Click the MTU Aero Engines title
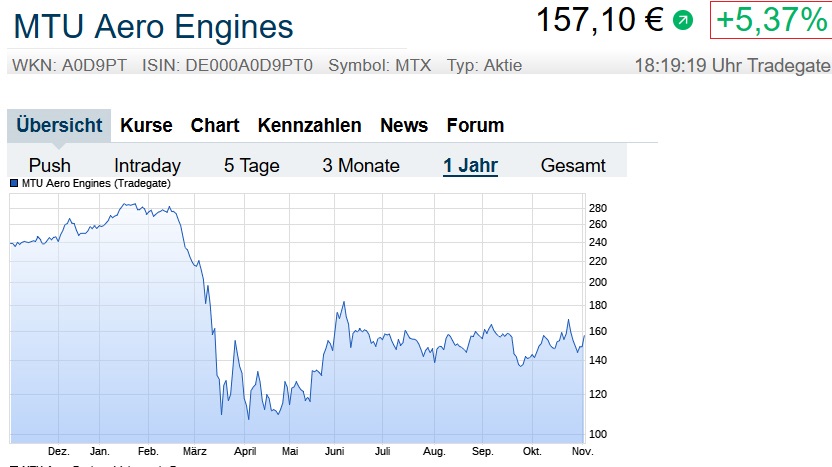Image resolution: width=832 pixels, height=467 pixels. (153, 27)
